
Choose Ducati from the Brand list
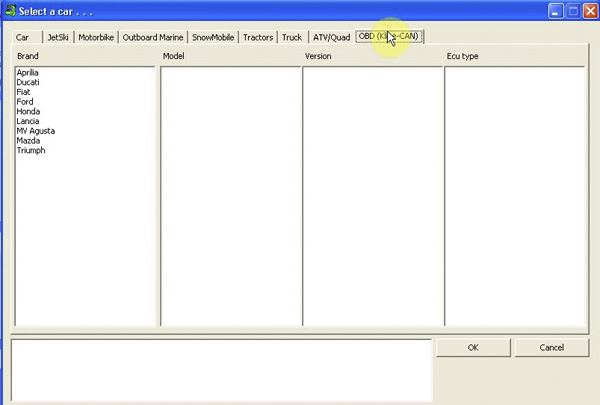[28, 83]
